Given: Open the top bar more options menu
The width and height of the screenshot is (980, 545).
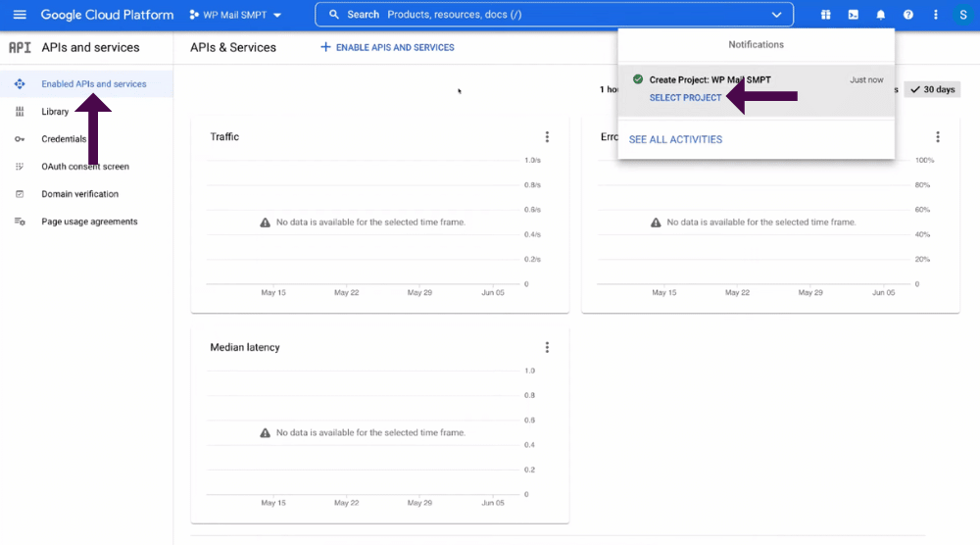Looking at the screenshot, I should pyautogui.click(x=936, y=15).
